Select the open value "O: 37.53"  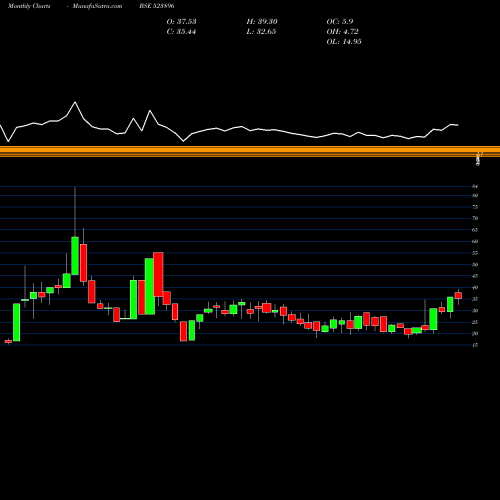pos(181,22)
